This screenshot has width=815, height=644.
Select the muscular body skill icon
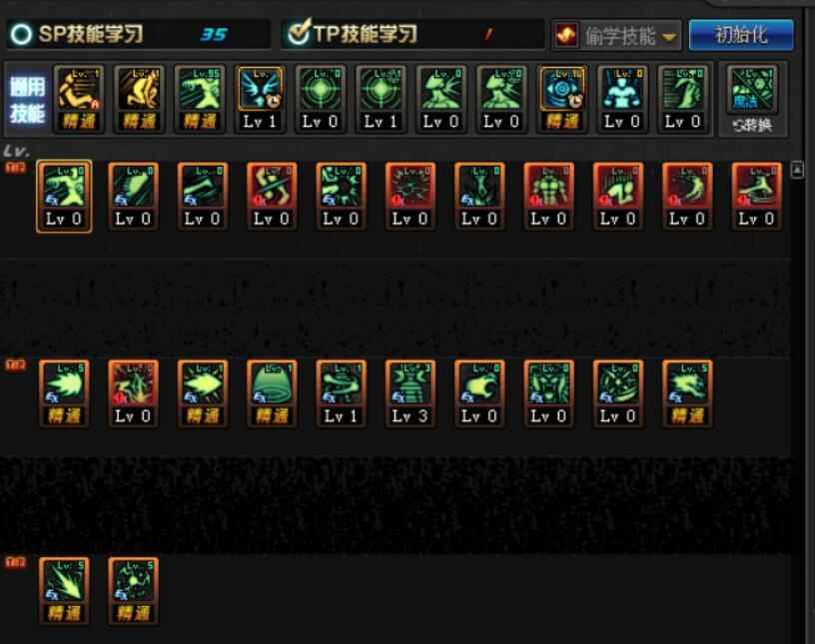click(548, 197)
